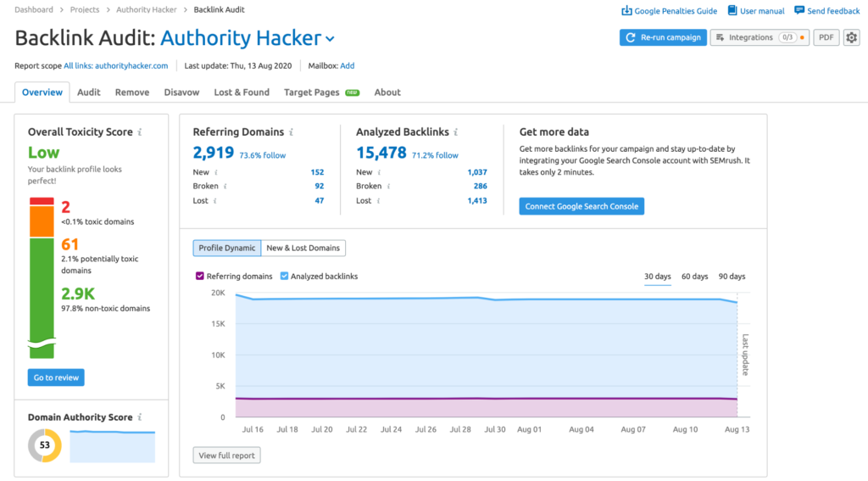The width and height of the screenshot is (868, 481).
Task: Open Projects in the breadcrumb
Action: click(85, 9)
